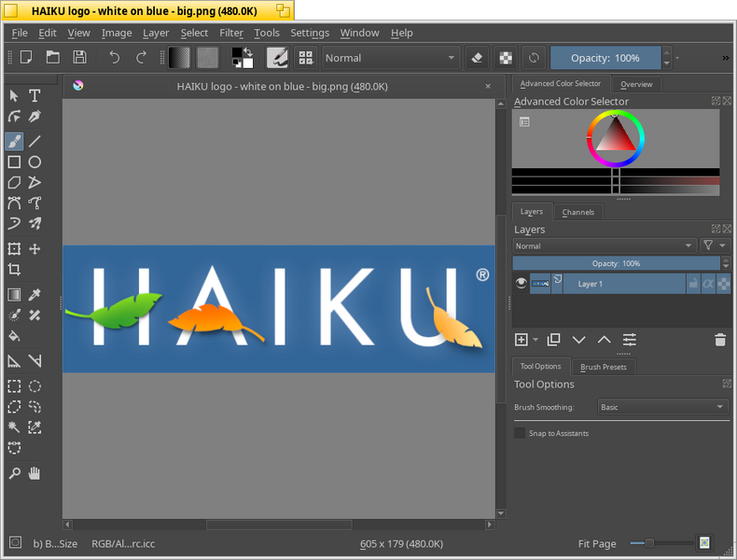Select the Rectangular Selection tool
The width and height of the screenshot is (737, 560).
click(x=14, y=386)
